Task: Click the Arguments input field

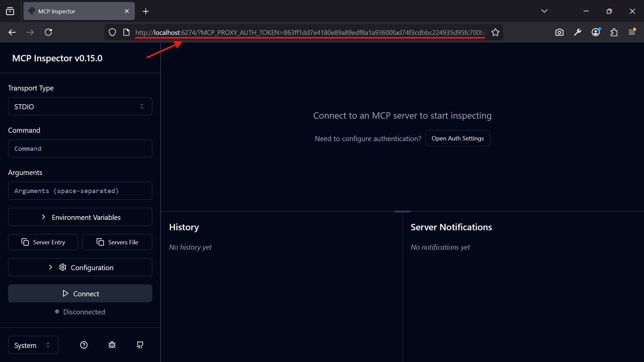Action: 80,191
